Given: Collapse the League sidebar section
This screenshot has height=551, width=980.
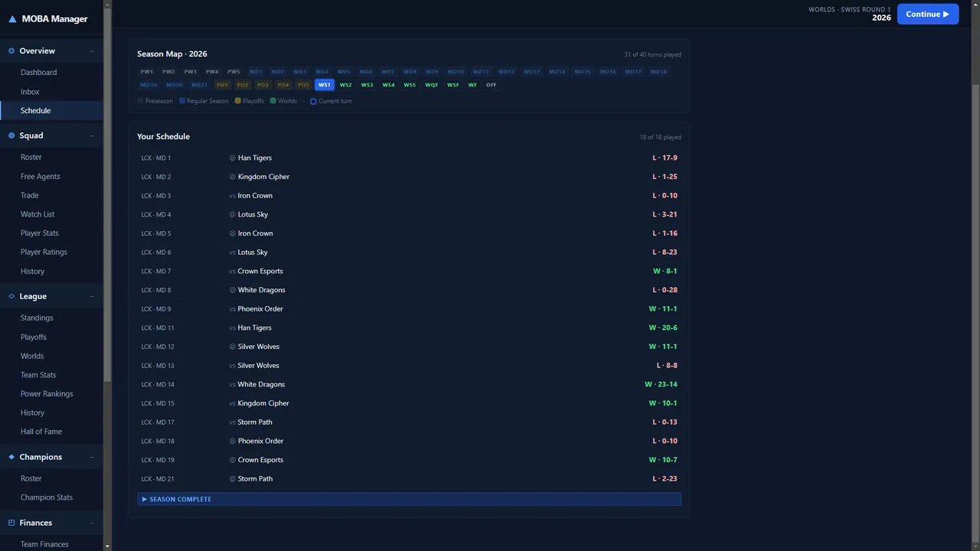Looking at the screenshot, I should coord(92,296).
